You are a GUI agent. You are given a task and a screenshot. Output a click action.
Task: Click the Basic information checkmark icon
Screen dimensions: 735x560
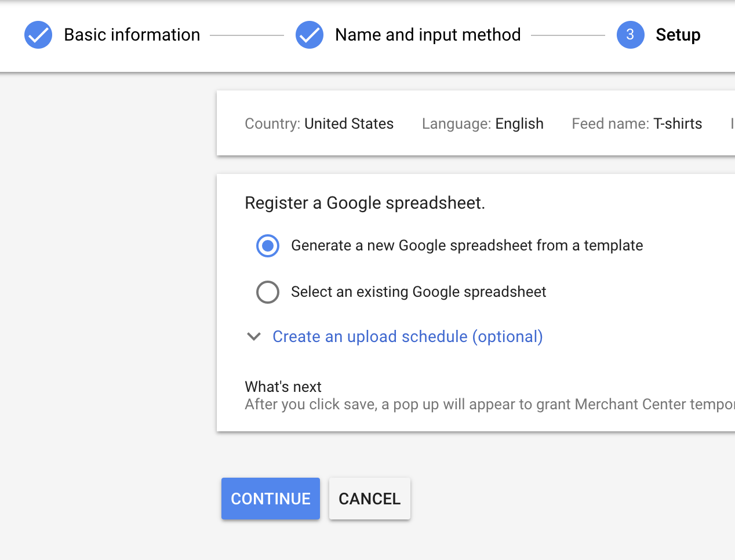[38, 35]
